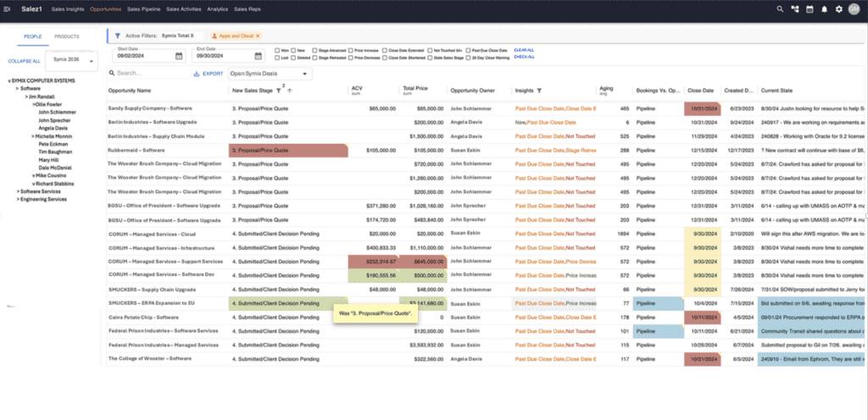Open the search icon in top bar

(781, 9)
